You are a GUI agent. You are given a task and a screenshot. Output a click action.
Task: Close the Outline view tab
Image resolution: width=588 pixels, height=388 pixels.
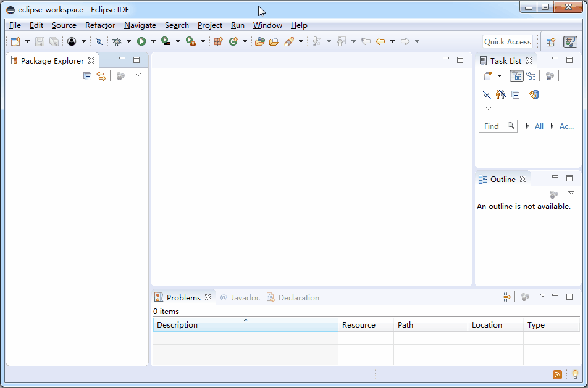(x=523, y=179)
